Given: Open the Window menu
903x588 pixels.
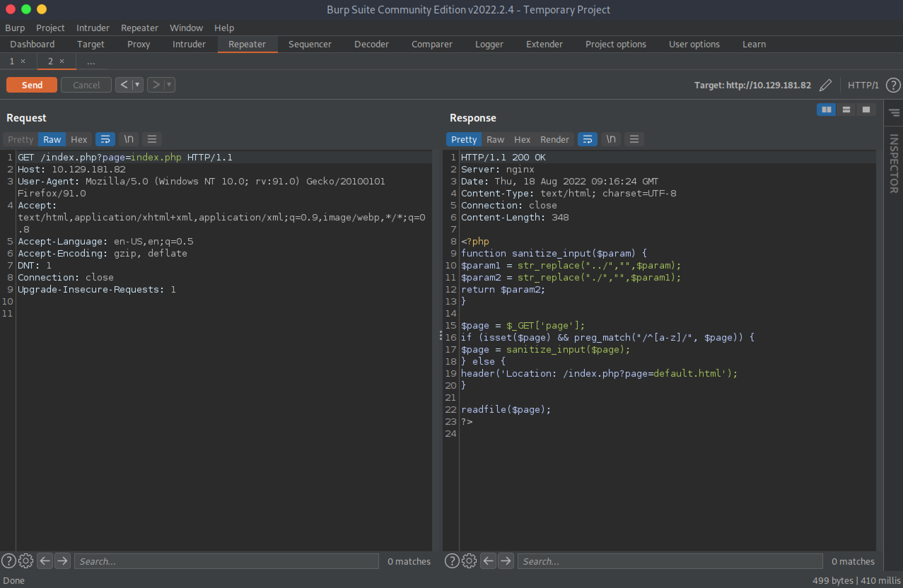Looking at the screenshot, I should (x=186, y=28).
